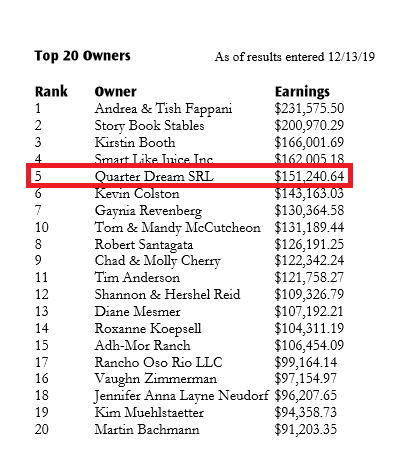Select the $231,575.50 top earnings value
This screenshot has width=395, height=470.
pyautogui.click(x=309, y=109)
